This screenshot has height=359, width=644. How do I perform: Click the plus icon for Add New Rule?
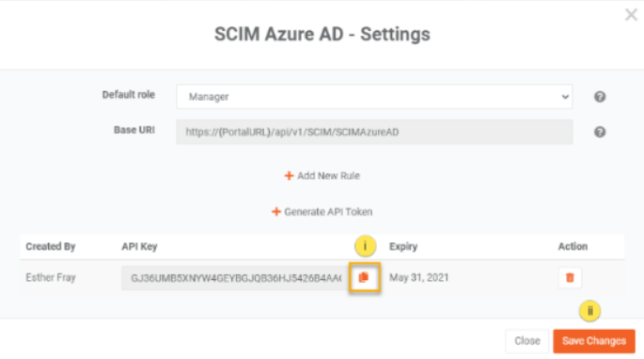(289, 176)
